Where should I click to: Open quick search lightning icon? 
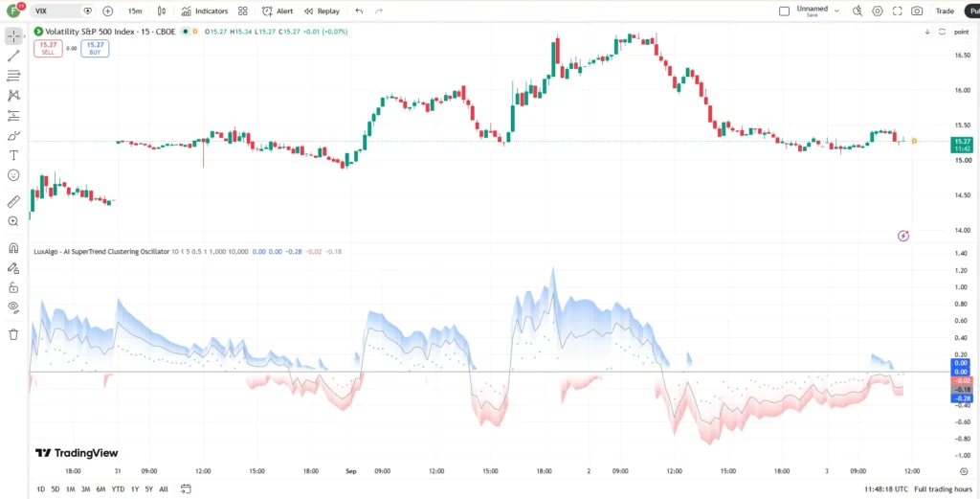(x=857, y=11)
